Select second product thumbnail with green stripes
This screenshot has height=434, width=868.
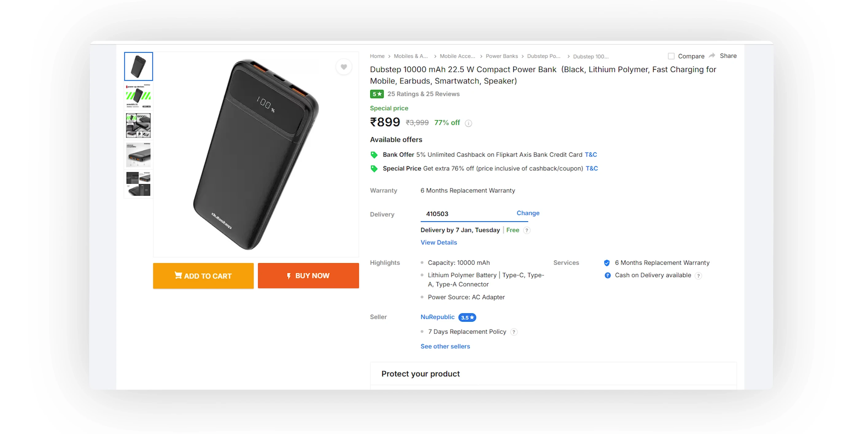click(138, 96)
